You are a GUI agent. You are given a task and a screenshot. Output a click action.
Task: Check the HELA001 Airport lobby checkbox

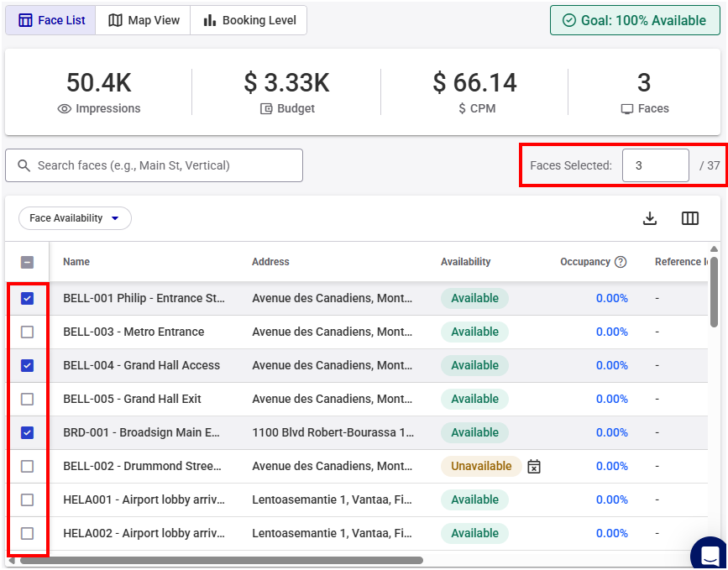pyautogui.click(x=27, y=499)
